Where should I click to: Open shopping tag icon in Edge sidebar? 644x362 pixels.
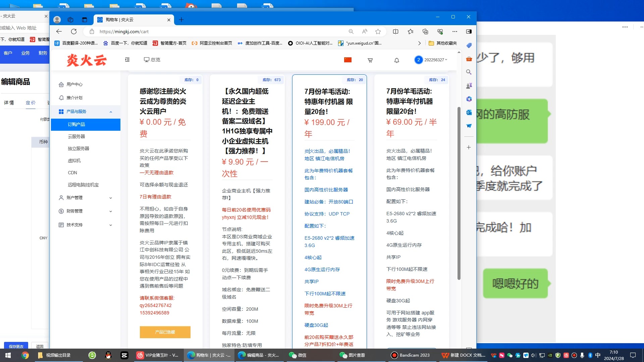click(x=469, y=45)
